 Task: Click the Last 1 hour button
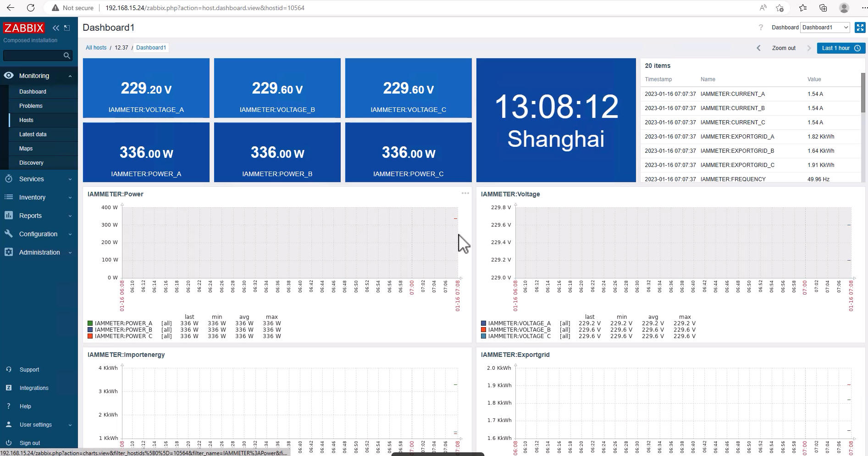pos(840,48)
